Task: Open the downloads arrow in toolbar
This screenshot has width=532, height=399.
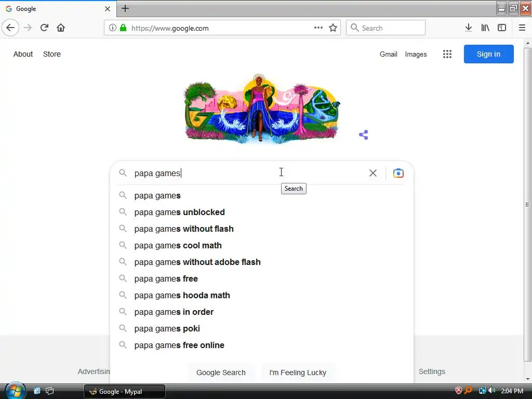Action: 469,28
